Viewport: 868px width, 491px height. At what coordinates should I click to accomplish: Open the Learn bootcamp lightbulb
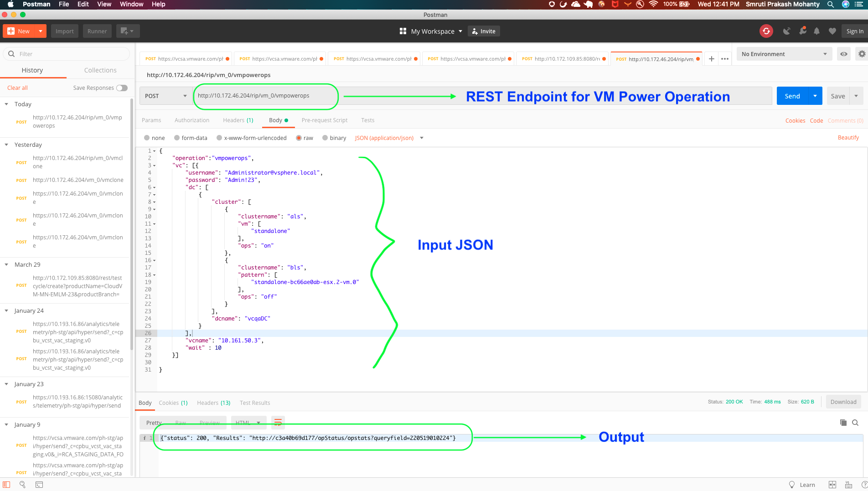792,485
